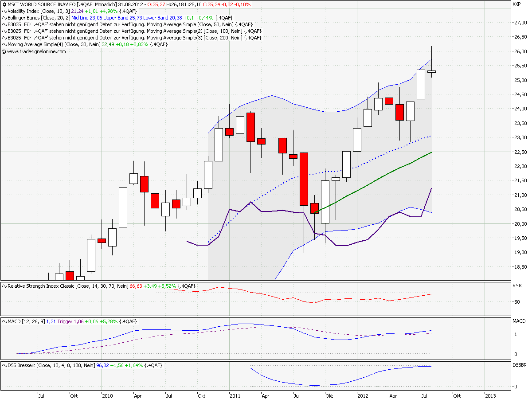Select the Volatility Index indicator curve icon
Screen dimensions: 532x399
[x=4, y=11]
